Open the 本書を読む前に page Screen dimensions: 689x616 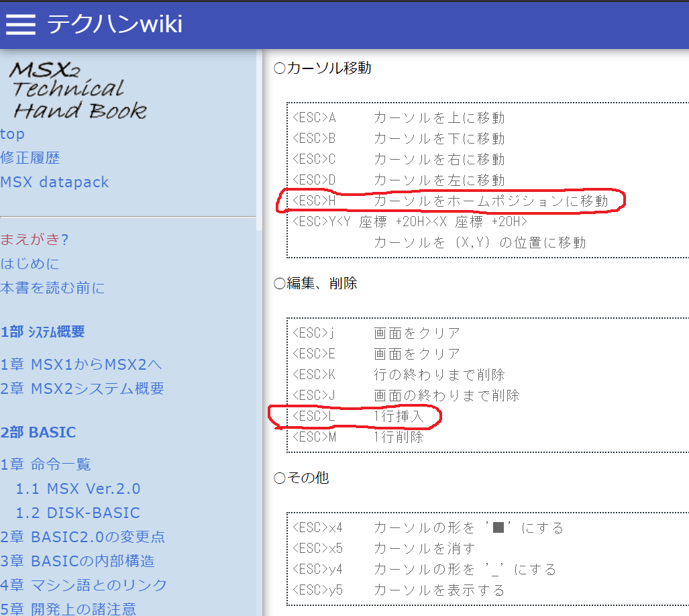(54, 287)
